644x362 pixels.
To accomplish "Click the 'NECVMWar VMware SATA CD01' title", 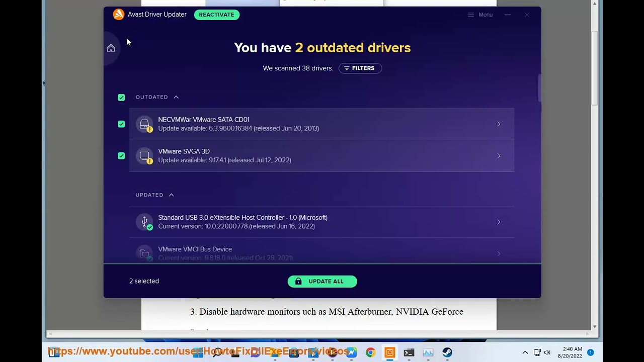I will 204,120.
